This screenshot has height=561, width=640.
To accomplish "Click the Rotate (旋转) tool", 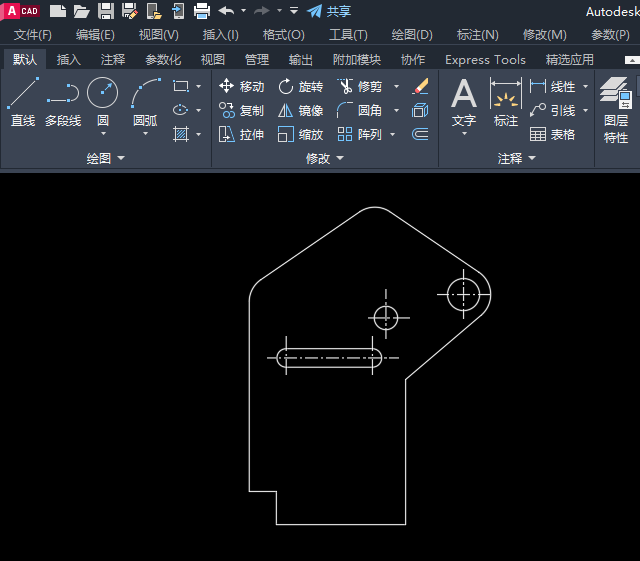I will 301,86.
